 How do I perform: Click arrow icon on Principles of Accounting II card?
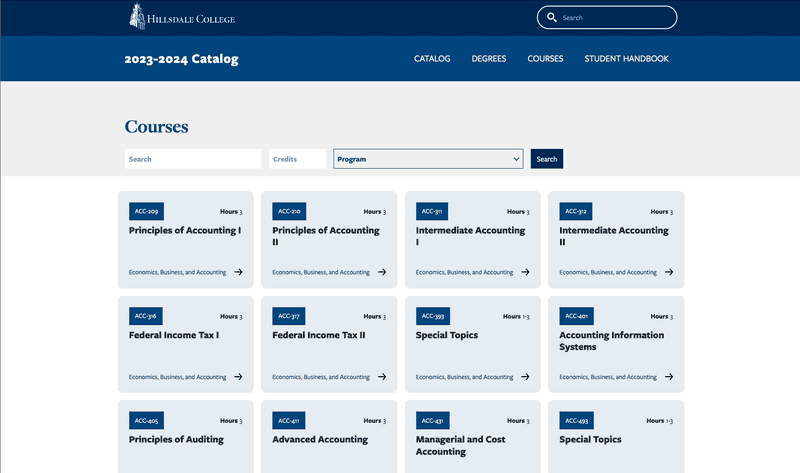pos(382,272)
